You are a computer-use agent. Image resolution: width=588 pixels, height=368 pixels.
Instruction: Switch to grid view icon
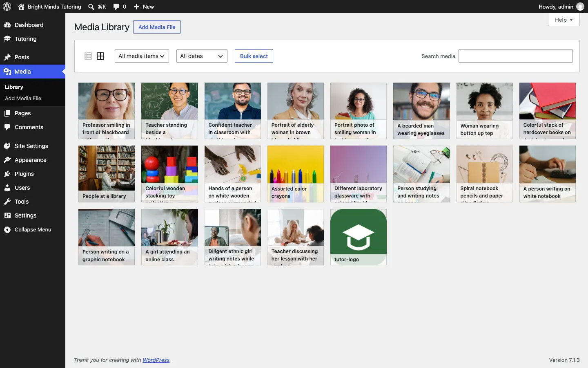pyautogui.click(x=100, y=56)
